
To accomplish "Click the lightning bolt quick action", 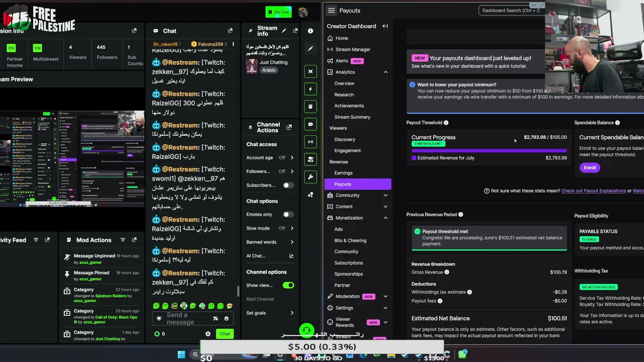I will click(x=310, y=89).
